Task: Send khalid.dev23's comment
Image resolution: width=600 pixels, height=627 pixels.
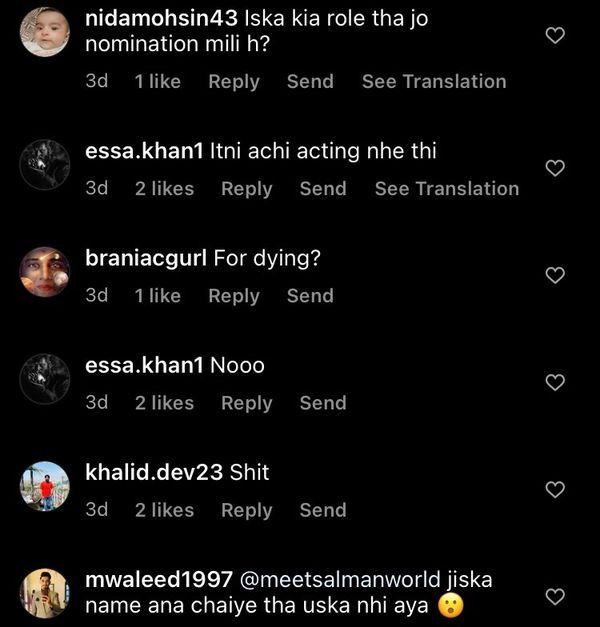Action: (x=323, y=510)
